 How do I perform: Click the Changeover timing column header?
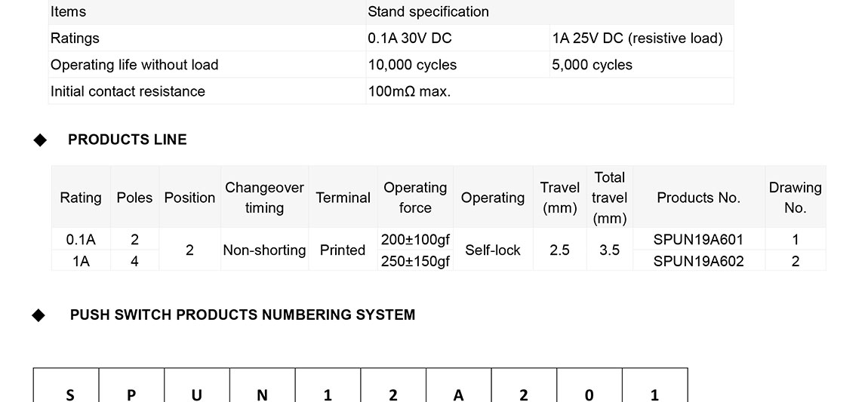(264, 198)
